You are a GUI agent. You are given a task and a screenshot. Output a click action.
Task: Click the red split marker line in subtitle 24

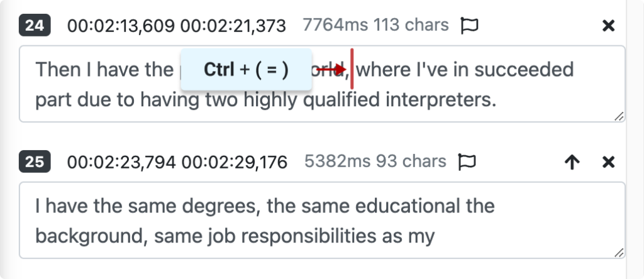[x=352, y=69]
